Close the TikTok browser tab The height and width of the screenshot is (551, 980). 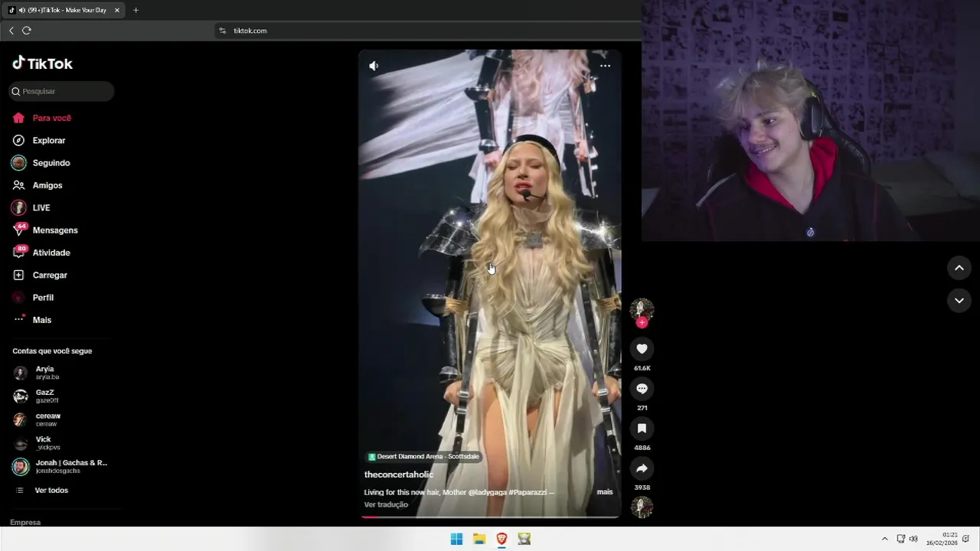(117, 10)
